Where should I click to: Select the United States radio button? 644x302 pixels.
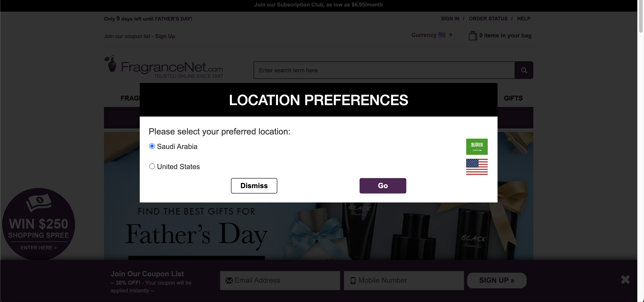tap(152, 166)
